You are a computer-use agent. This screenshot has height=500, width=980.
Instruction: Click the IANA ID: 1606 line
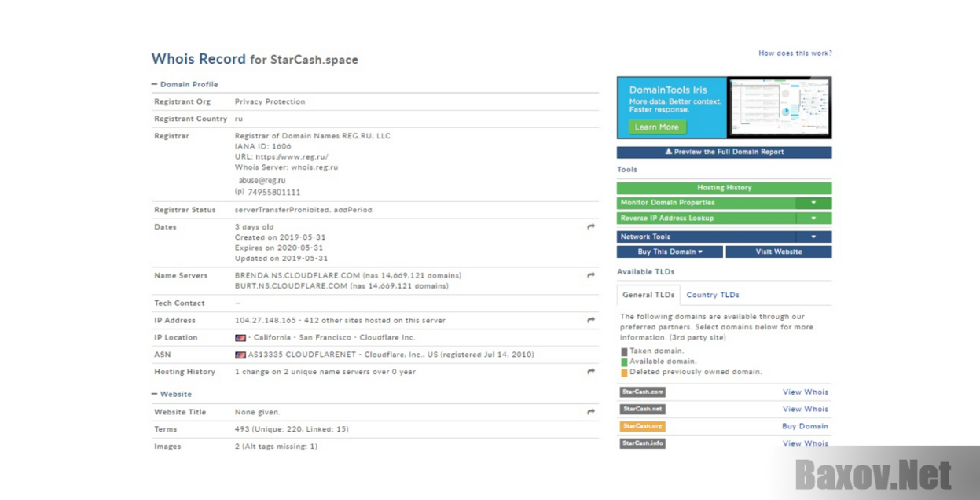point(263,146)
